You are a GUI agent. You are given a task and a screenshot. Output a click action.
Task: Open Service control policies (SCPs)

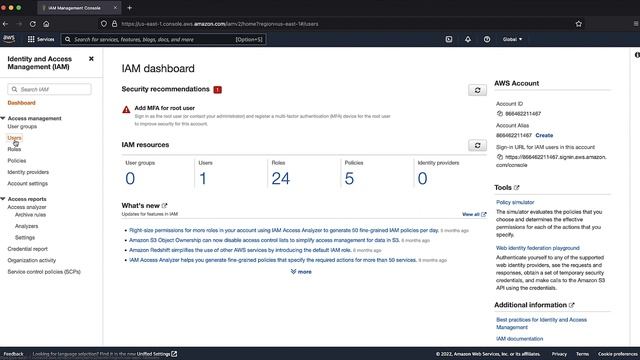coord(44,272)
